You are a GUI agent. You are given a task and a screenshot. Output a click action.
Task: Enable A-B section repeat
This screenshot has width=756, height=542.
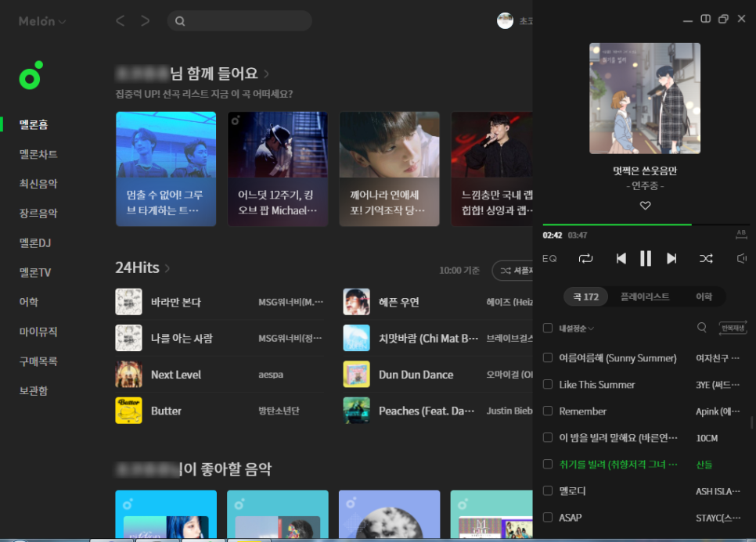pos(741,234)
